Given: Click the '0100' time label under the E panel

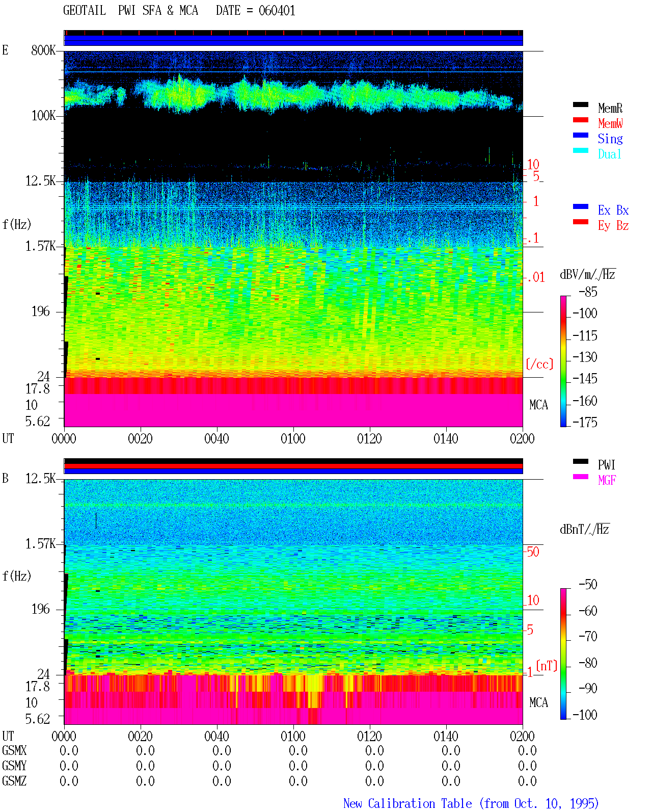Looking at the screenshot, I should tap(293, 439).
